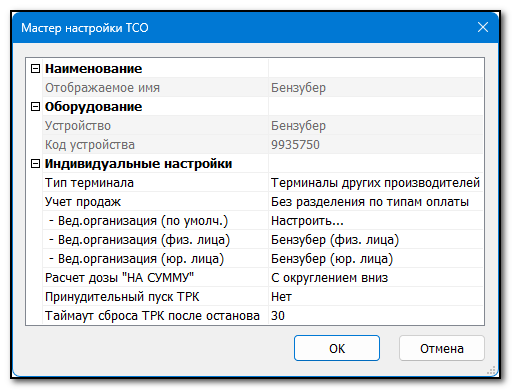Click the Оборудование section header text
The width and height of the screenshot is (512, 390).
click(94, 107)
